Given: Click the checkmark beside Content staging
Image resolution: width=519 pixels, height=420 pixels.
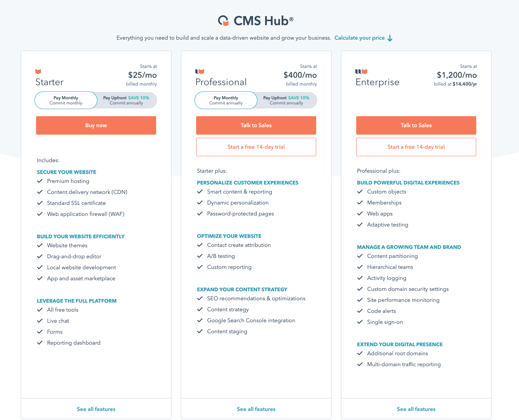Looking at the screenshot, I should click(x=200, y=331).
